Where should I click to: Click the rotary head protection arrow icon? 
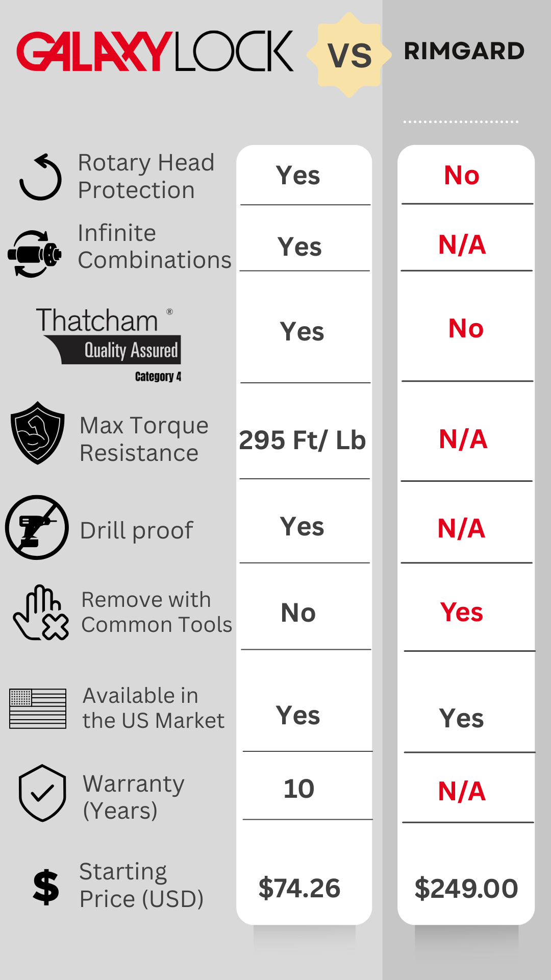(x=40, y=177)
